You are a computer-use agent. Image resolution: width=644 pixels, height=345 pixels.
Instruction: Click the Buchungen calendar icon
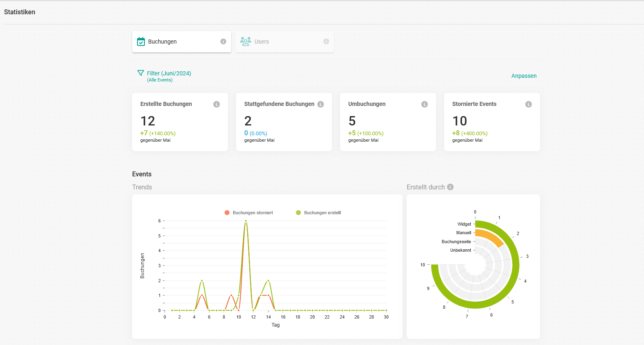tap(141, 42)
